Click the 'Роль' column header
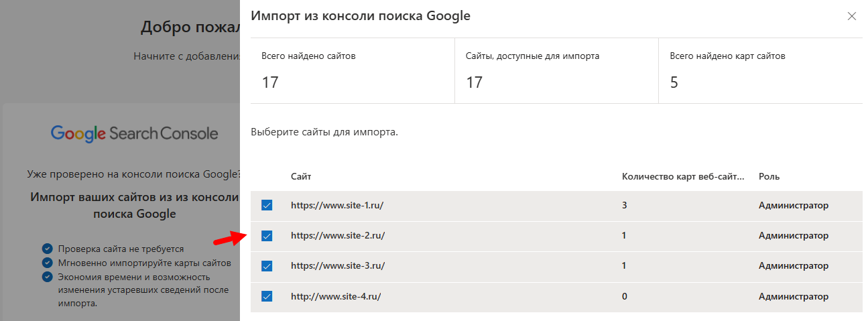Screen dimensions: 868x321 [x=769, y=176]
